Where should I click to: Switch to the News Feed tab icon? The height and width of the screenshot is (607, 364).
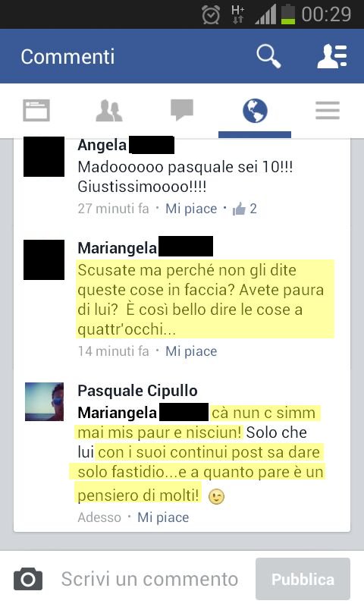coord(36,110)
